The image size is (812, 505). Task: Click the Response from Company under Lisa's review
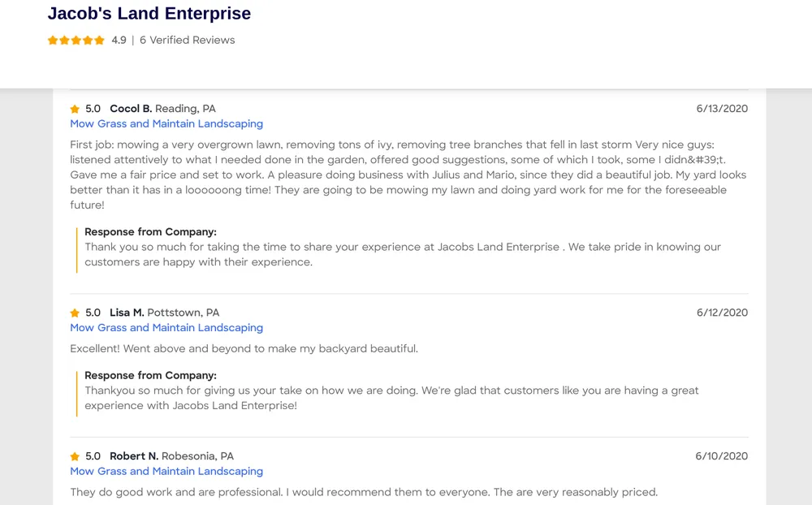150,375
